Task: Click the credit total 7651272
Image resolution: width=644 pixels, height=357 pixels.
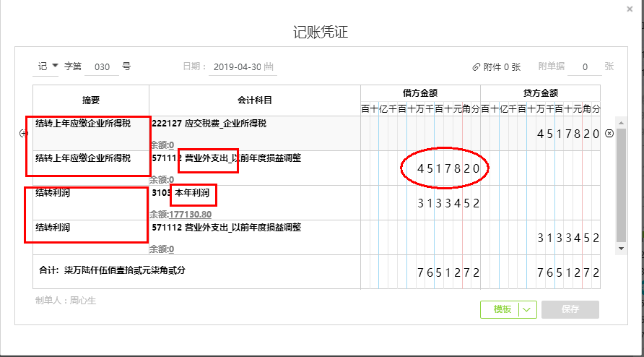Action: [568, 272]
